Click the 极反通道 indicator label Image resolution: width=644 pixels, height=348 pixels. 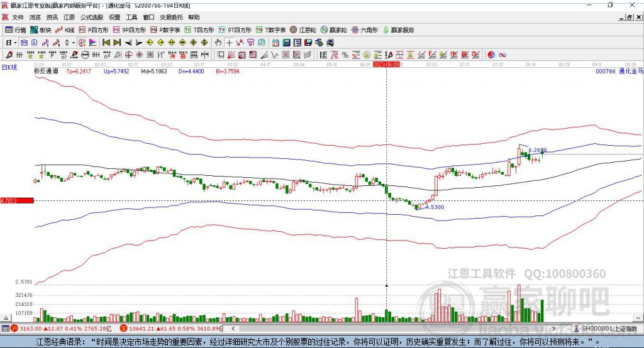tap(46, 71)
